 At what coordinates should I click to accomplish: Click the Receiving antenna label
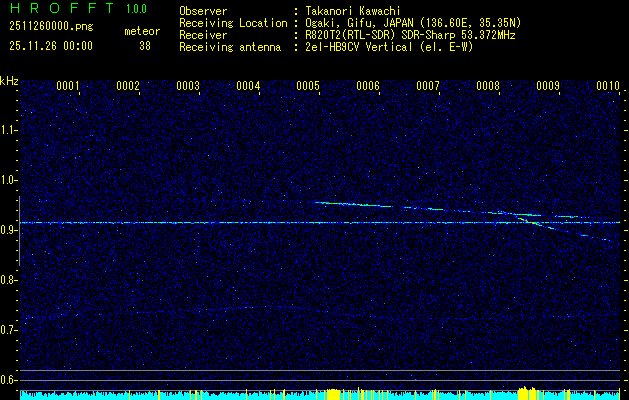coord(230,47)
